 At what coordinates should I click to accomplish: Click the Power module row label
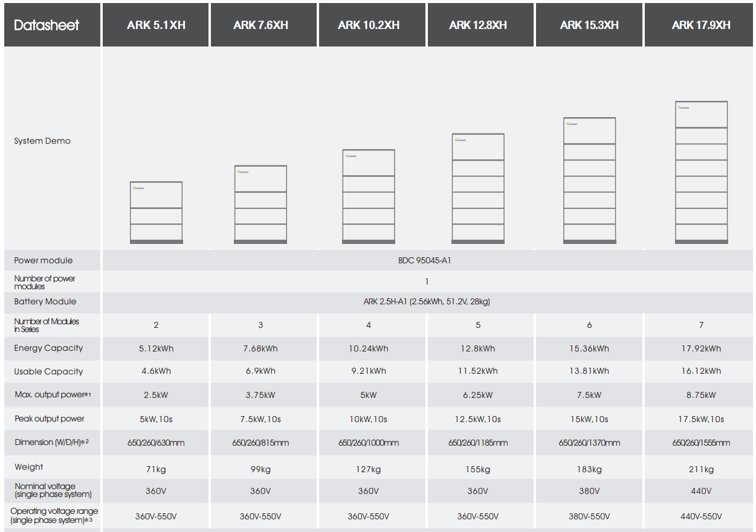tap(44, 260)
